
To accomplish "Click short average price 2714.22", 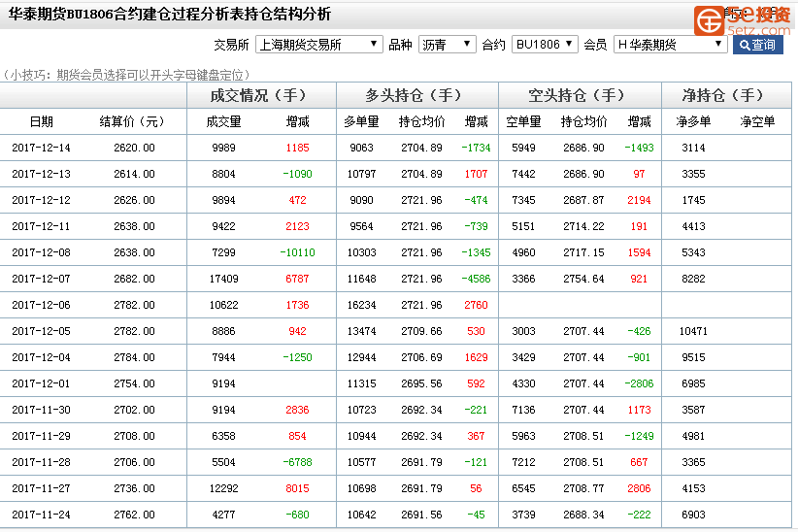I will pos(583,226).
